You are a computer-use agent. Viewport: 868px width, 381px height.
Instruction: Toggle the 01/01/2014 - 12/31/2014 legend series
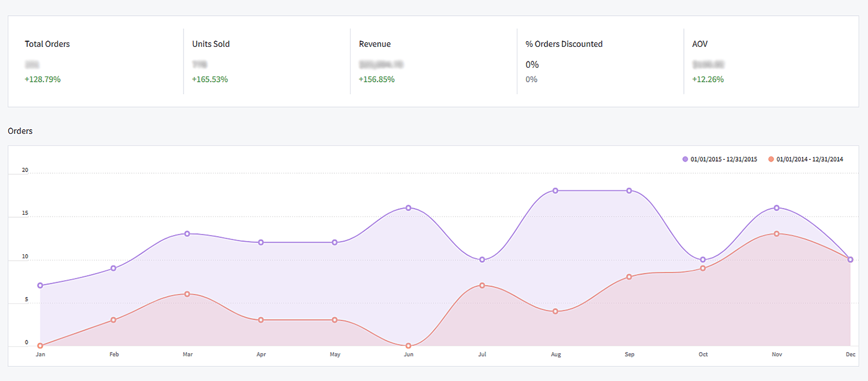coord(806,159)
